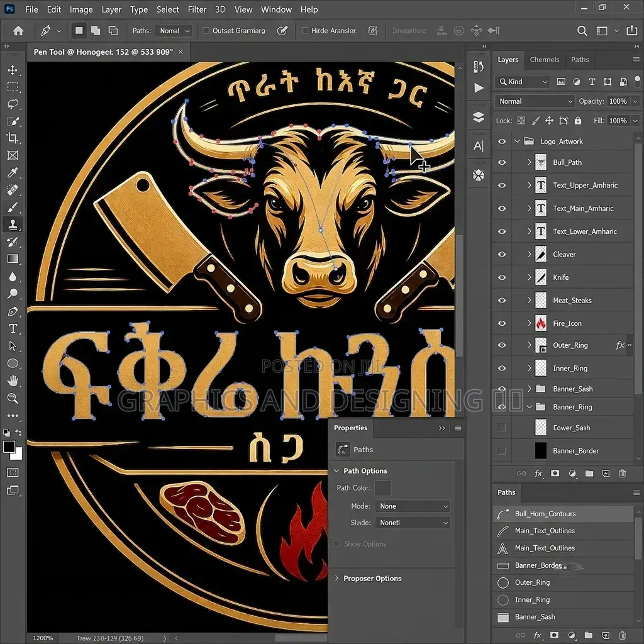Open the Layer menu

tap(111, 9)
